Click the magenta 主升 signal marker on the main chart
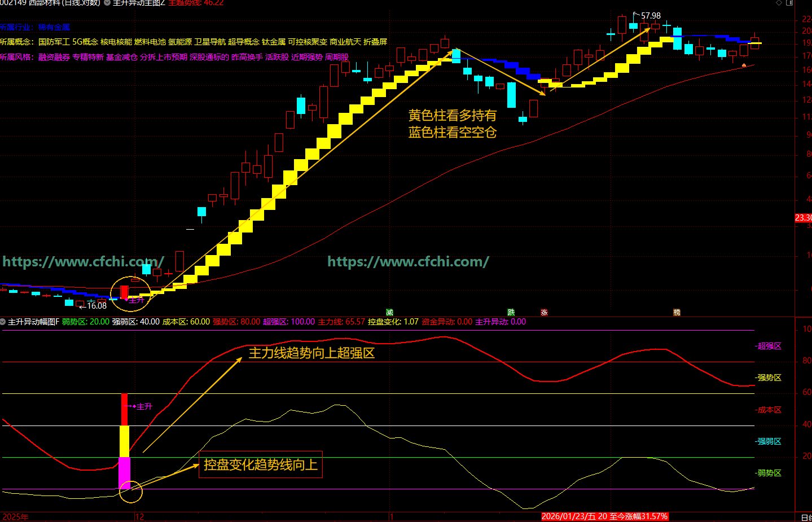812x522 pixels. pyautogui.click(x=136, y=300)
